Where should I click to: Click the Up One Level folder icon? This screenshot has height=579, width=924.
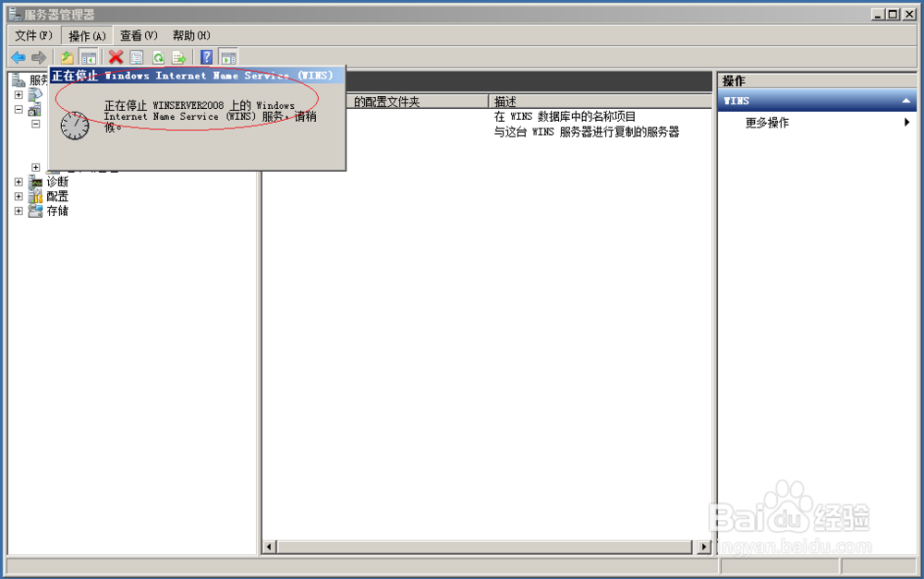coord(67,57)
